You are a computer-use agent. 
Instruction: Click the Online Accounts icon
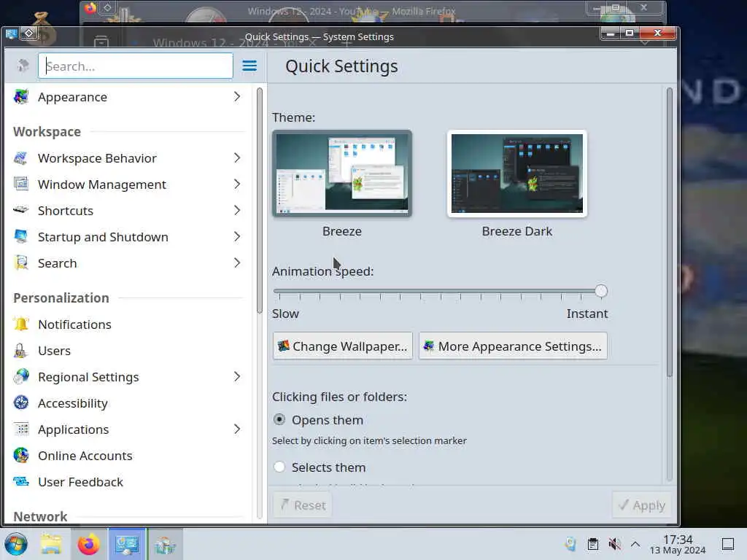click(x=21, y=455)
